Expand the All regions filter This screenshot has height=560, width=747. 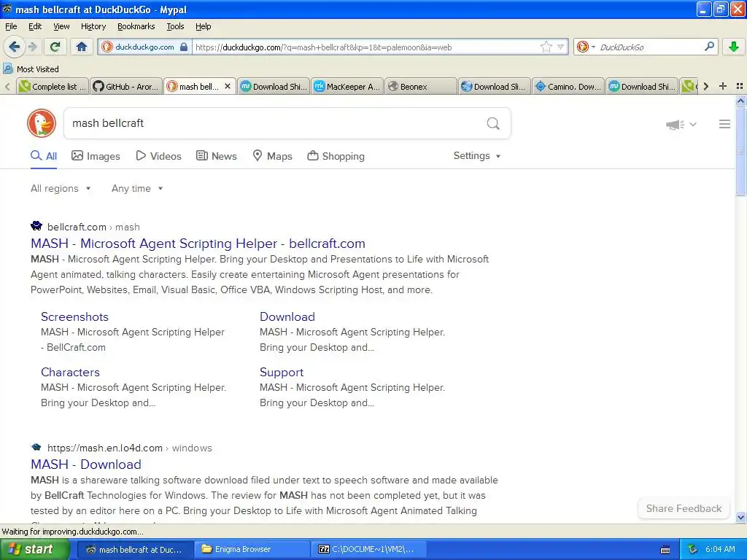(61, 189)
